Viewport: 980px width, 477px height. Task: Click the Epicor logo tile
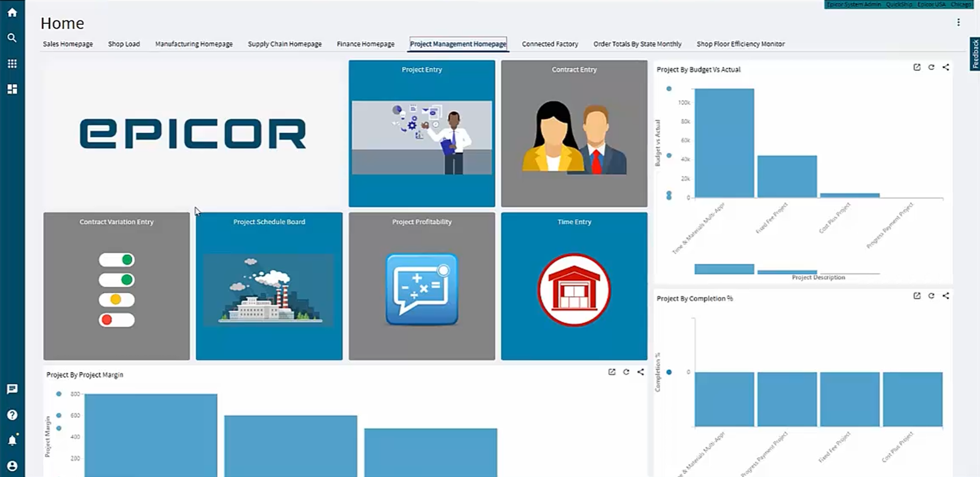(193, 134)
